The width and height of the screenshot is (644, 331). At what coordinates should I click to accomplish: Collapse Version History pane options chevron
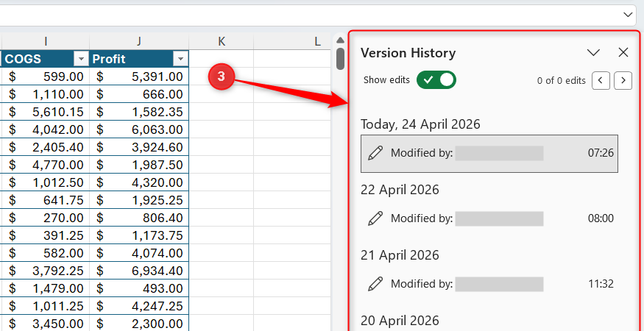[593, 52]
